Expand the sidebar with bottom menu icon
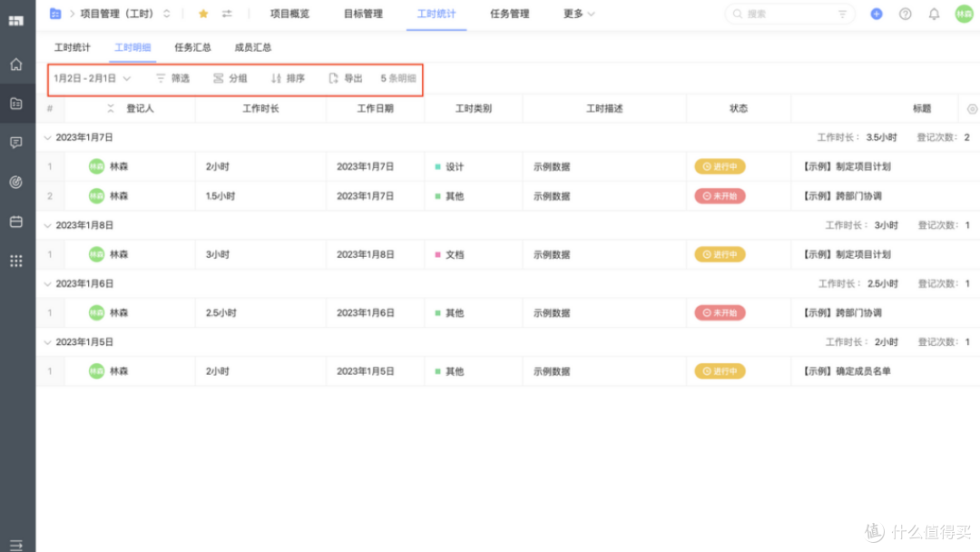Screen dimensions: 980x552 [x=16, y=545]
